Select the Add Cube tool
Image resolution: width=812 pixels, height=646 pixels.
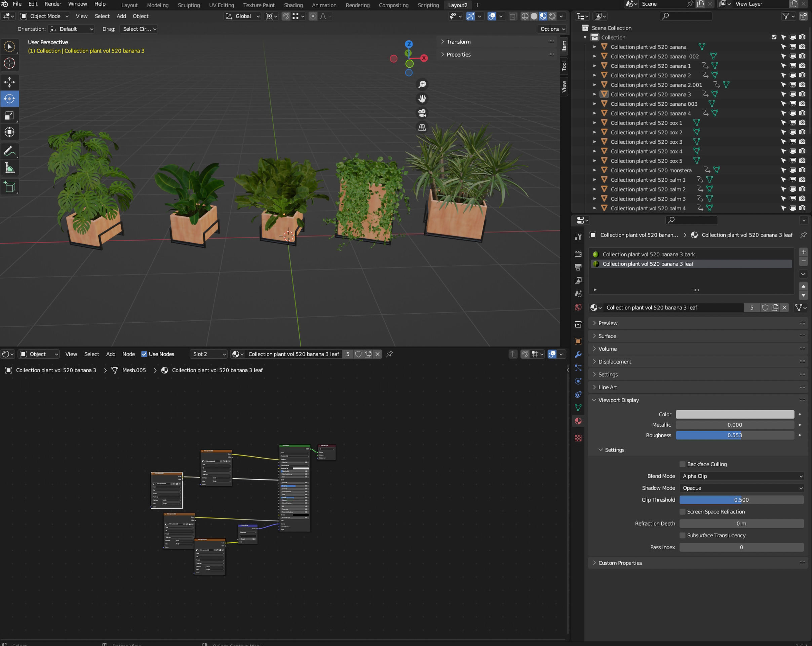pyautogui.click(x=9, y=187)
